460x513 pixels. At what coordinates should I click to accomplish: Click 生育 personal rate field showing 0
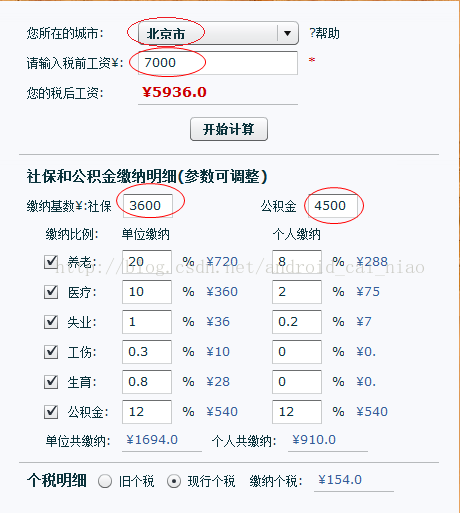coord(297,382)
